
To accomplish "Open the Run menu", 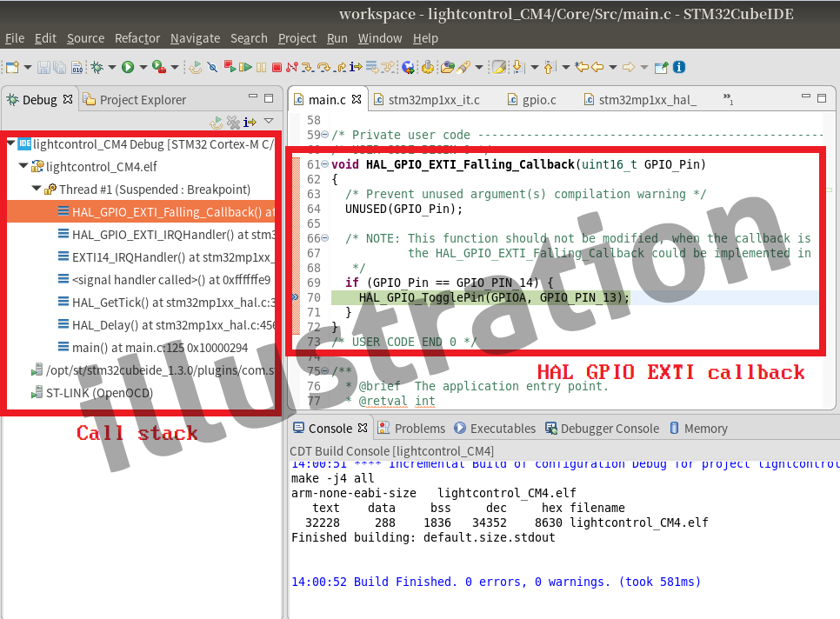I will [337, 38].
